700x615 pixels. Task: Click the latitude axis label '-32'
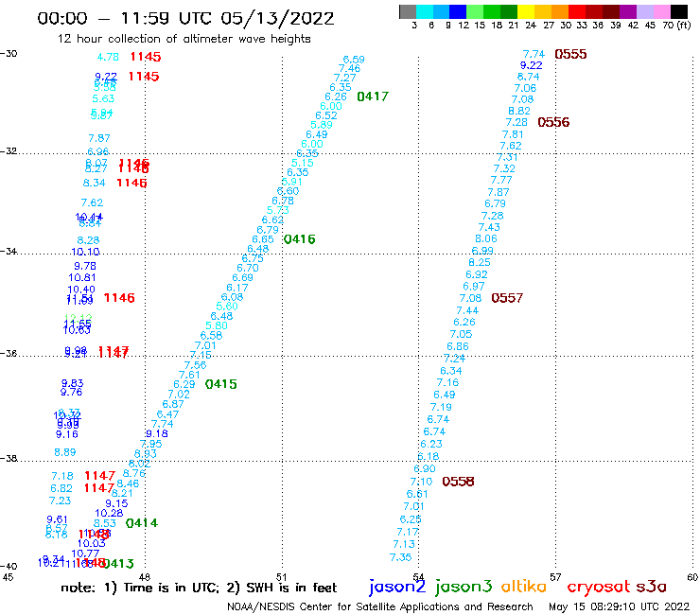coord(9,151)
